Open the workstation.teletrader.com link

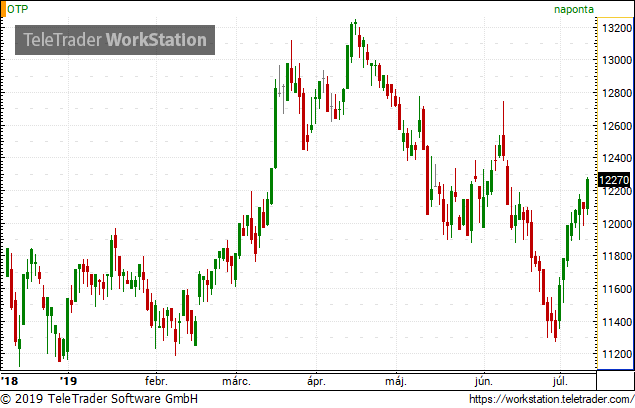point(552,399)
